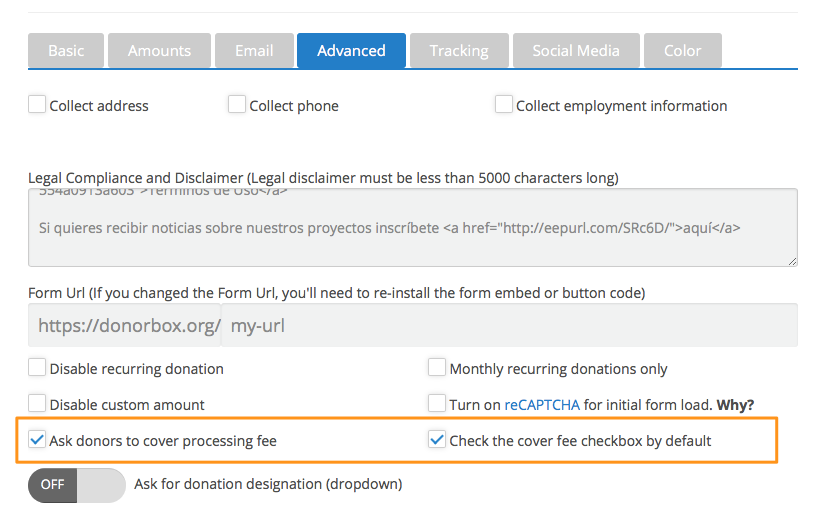Uncheck cover fee checkbox by default option

pyautogui.click(x=437, y=439)
